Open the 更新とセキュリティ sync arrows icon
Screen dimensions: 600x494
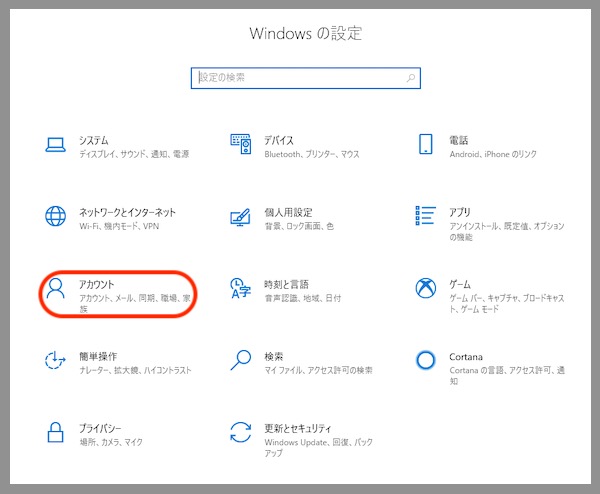[x=241, y=432]
